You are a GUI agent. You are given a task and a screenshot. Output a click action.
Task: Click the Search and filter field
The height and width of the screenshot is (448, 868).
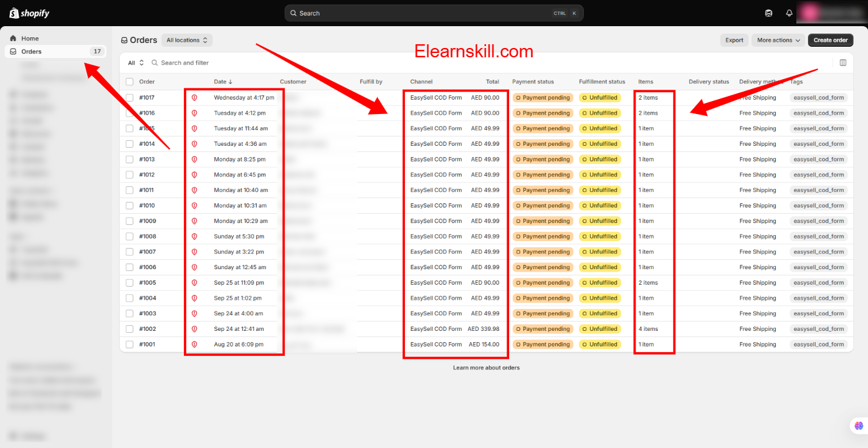185,63
